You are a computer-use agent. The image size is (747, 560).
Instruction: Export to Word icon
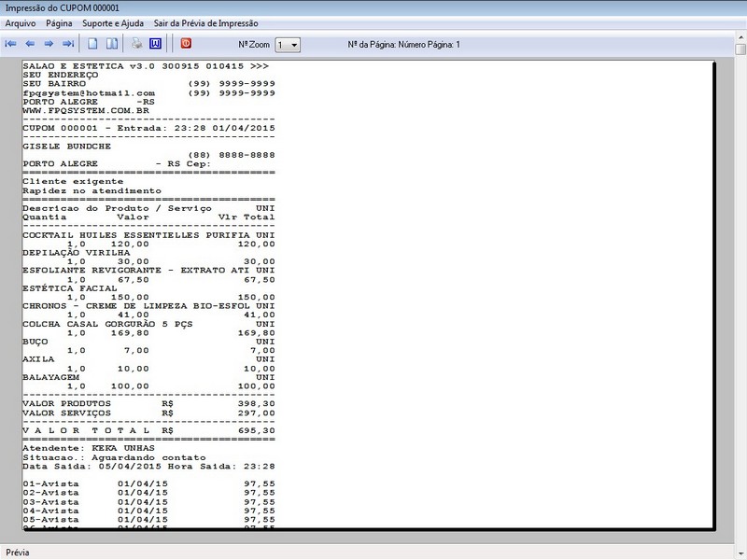coord(155,44)
